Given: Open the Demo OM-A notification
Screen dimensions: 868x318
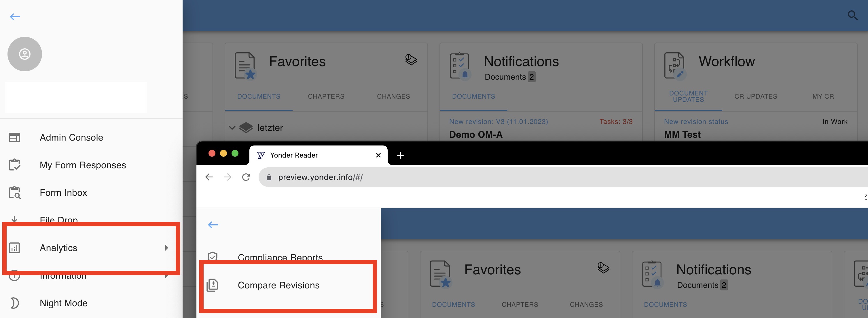Looking at the screenshot, I should [x=475, y=134].
